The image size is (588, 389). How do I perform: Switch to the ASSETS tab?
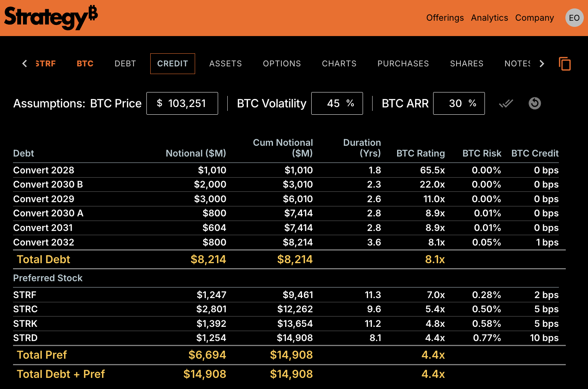[x=226, y=64]
